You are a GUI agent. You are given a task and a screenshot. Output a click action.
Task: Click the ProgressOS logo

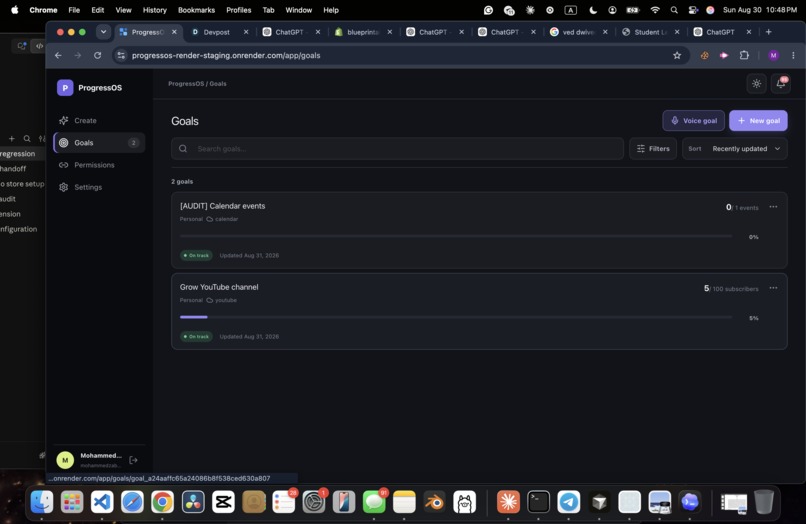pyautogui.click(x=65, y=87)
